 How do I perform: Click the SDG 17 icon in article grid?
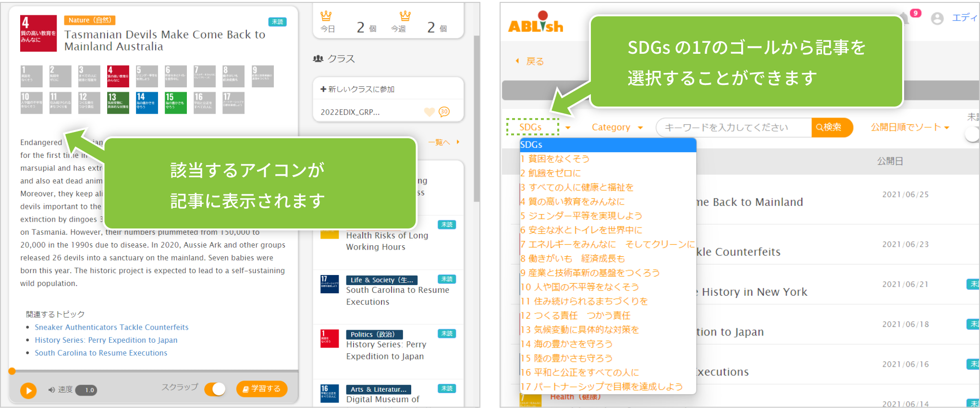click(233, 103)
